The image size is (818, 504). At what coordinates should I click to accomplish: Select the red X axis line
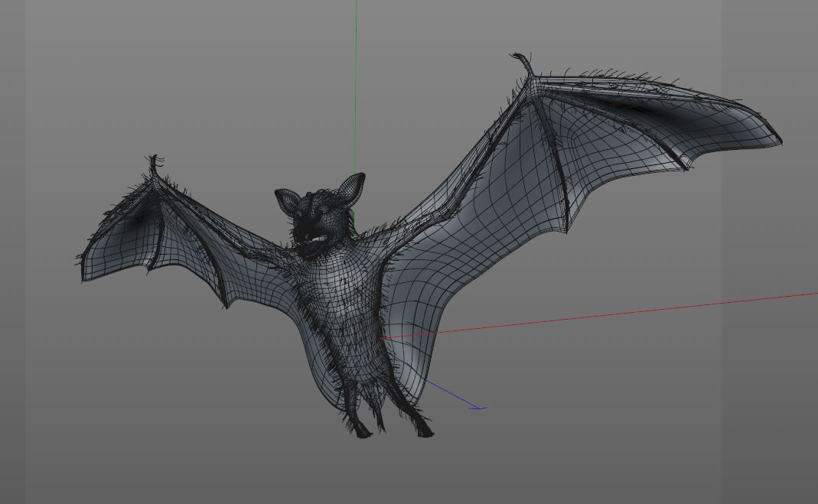click(x=612, y=313)
